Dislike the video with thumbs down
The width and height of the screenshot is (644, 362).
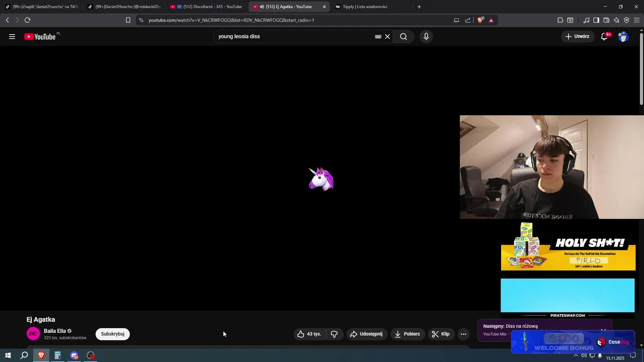click(x=334, y=334)
